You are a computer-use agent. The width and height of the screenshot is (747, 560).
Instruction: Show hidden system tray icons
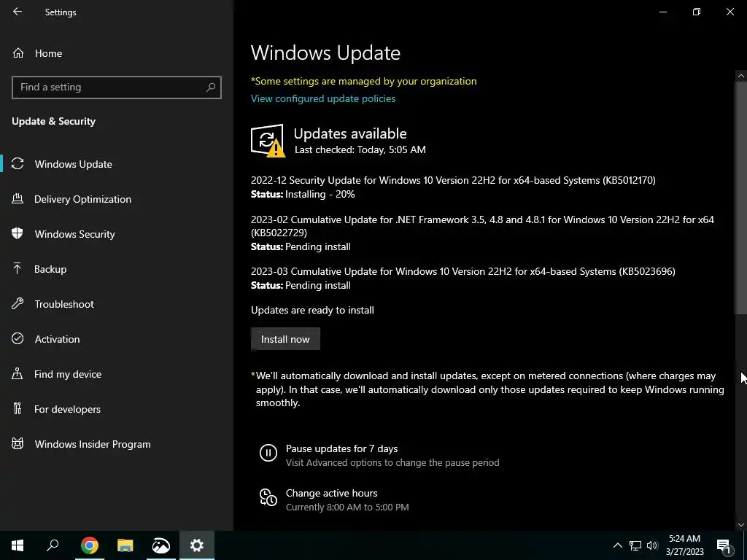pos(617,545)
